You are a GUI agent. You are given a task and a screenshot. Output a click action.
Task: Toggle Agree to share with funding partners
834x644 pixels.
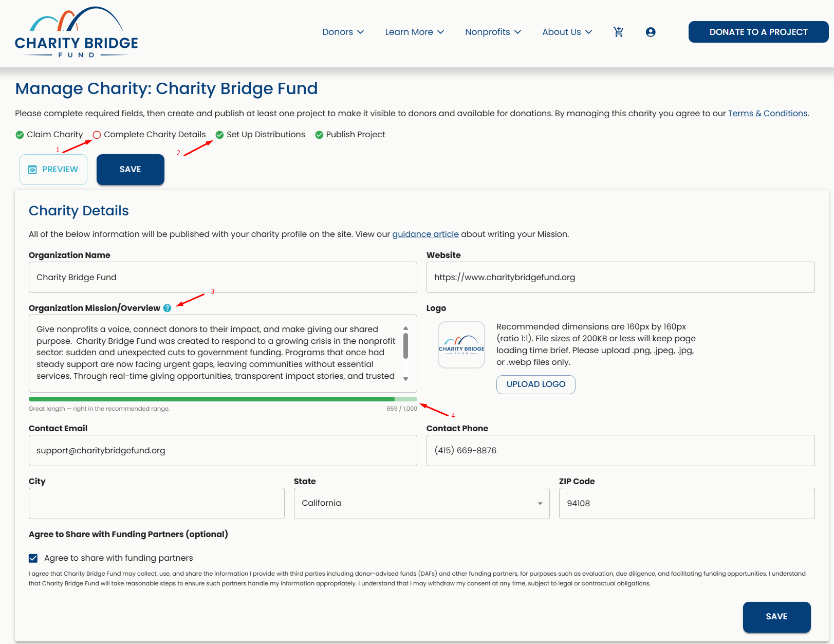click(x=33, y=558)
